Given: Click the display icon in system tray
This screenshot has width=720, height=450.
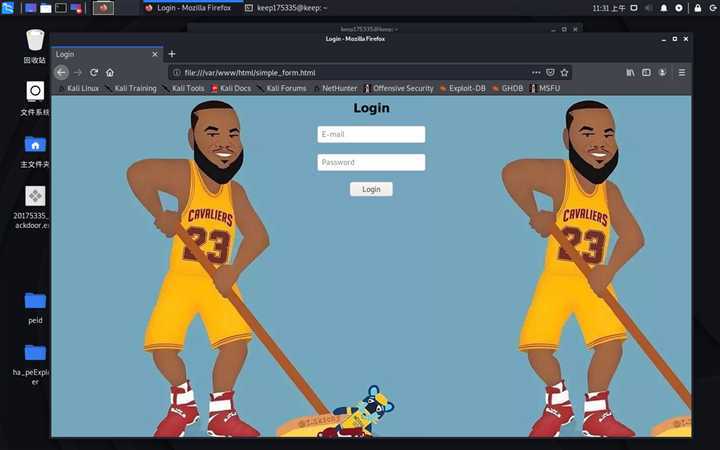Looking at the screenshot, I should pos(634,8).
